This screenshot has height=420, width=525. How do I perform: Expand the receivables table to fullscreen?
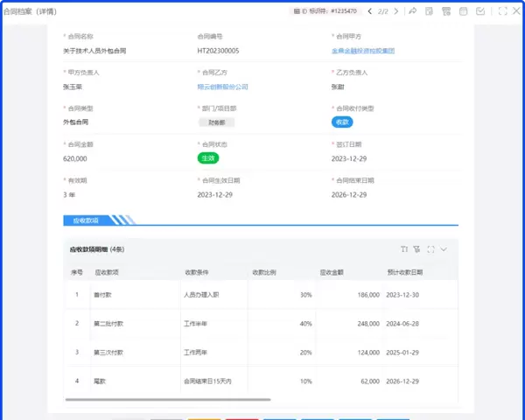pyautogui.click(x=430, y=249)
